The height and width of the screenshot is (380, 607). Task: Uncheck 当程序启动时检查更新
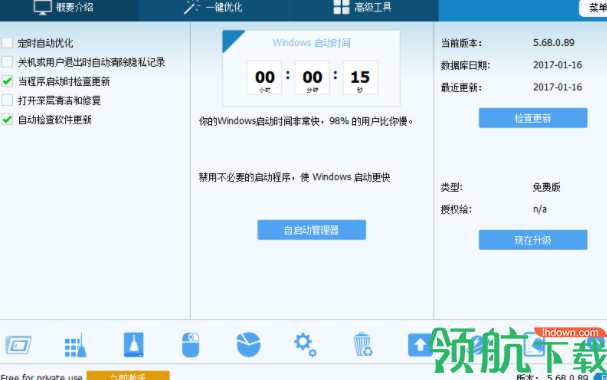pos(7,81)
